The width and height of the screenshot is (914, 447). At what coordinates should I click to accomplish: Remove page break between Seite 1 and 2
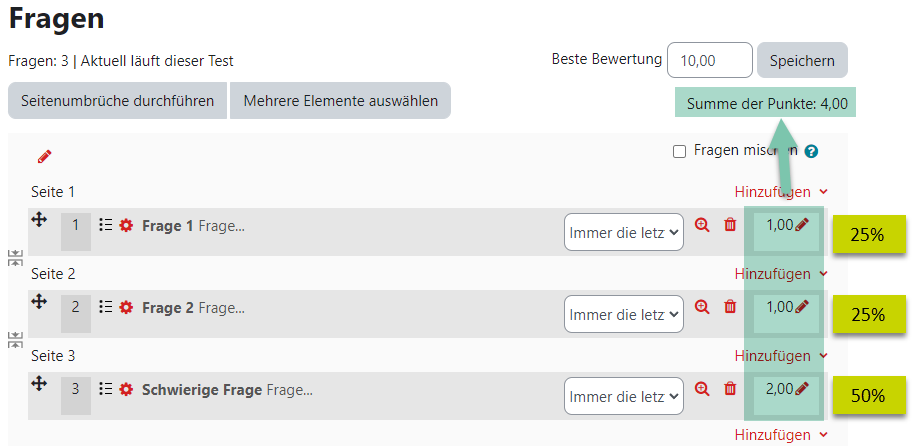(15, 258)
